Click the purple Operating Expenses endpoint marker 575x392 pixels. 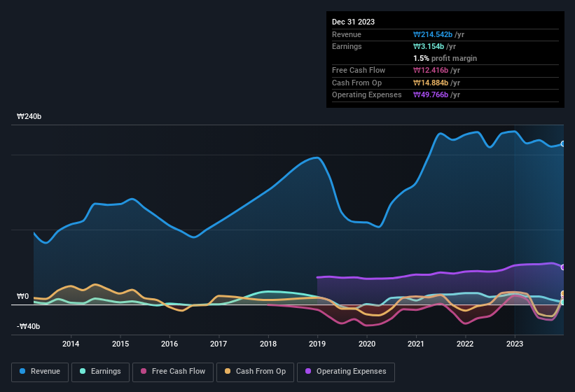(562, 267)
